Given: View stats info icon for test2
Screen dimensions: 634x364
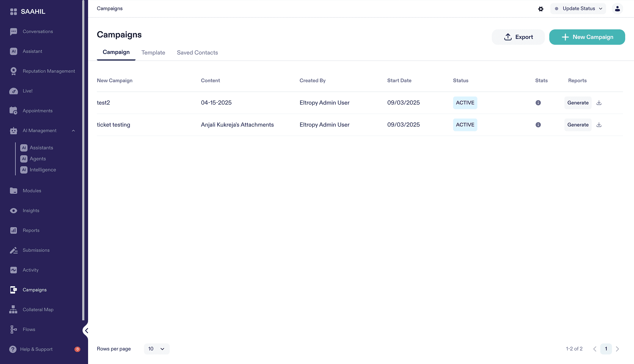Looking at the screenshot, I should click(538, 103).
